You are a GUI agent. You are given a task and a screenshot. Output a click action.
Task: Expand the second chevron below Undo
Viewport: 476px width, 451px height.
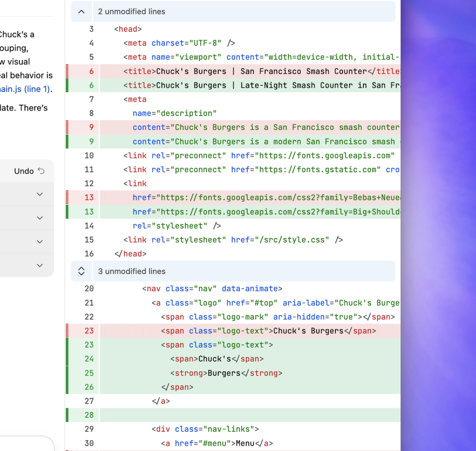click(40, 218)
